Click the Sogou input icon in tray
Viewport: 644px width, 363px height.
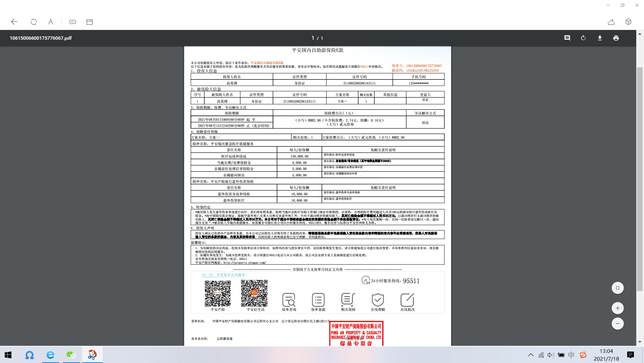click(x=583, y=355)
